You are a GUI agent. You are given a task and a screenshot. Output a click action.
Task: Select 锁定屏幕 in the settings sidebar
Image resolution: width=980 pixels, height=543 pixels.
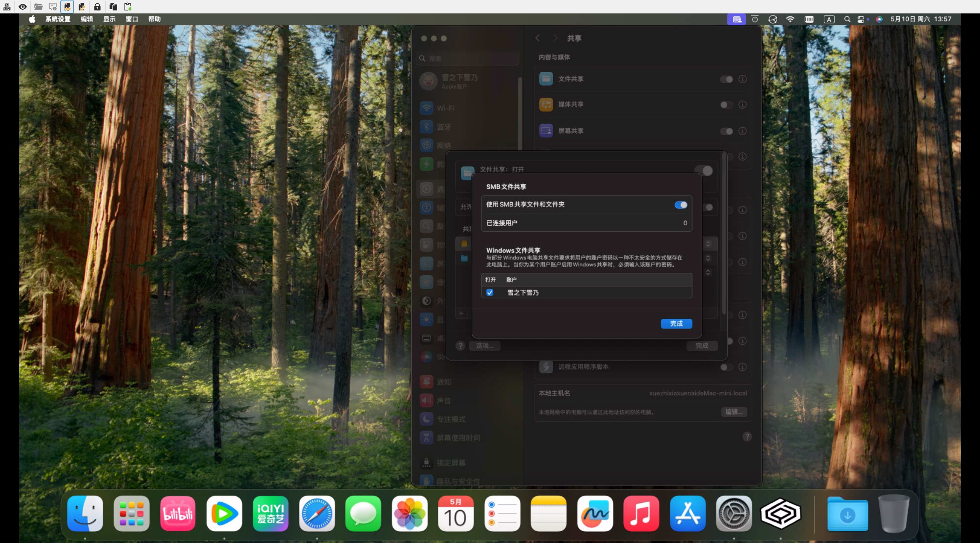point(468,463)
